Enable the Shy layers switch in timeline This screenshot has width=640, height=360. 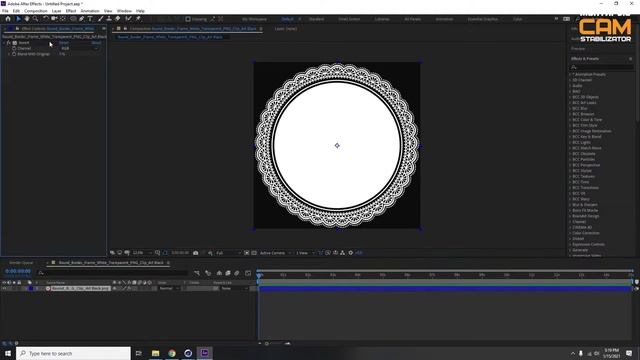pos(219,273)
